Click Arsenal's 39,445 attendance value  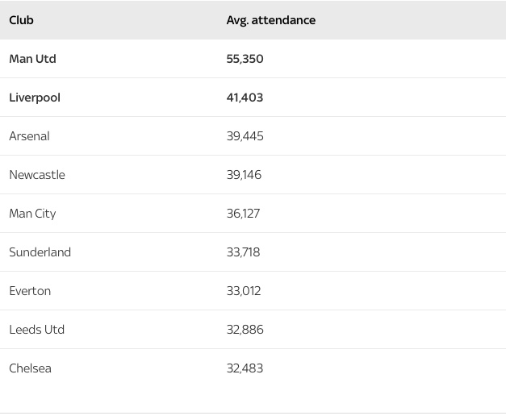pyautogui.click(x=245, y=136)
